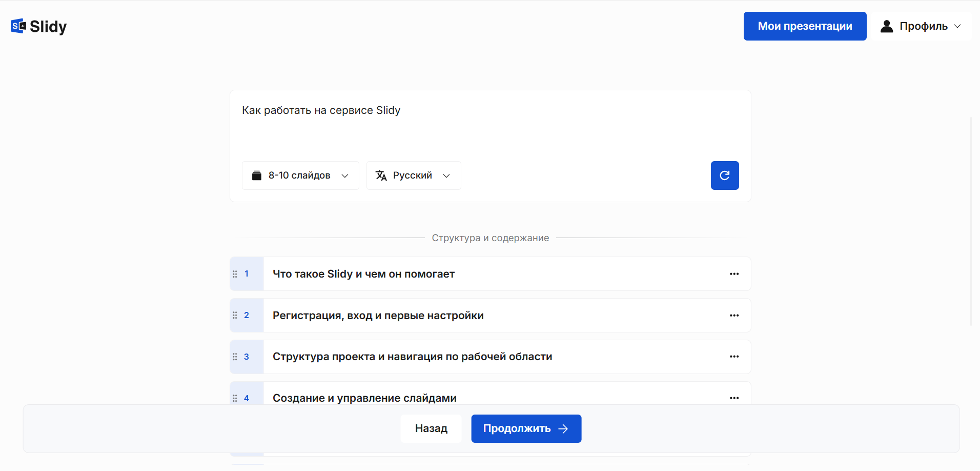
Task: Click the Slidy logo
Action: click(38, 26)
